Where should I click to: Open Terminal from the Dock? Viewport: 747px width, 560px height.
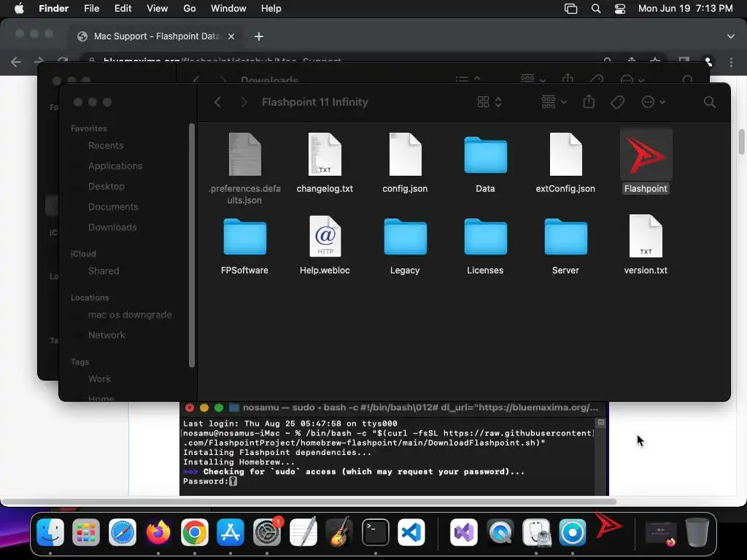pos(376,532)
